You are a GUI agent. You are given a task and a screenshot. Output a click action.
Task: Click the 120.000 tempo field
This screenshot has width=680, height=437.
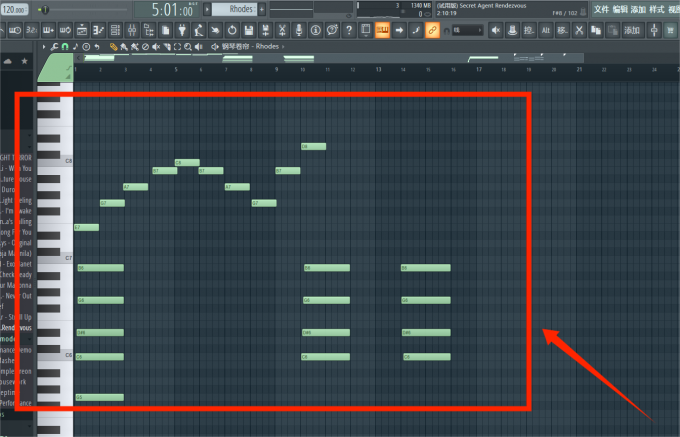15,9
